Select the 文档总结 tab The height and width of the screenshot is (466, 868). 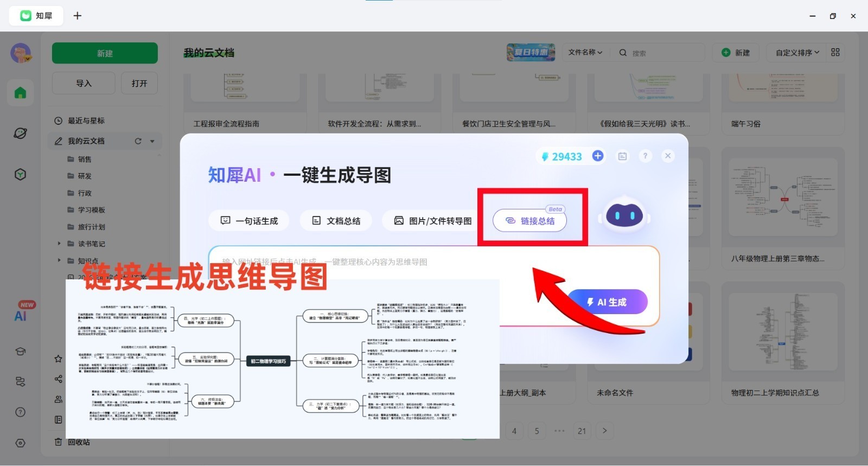tap(336, 221)
